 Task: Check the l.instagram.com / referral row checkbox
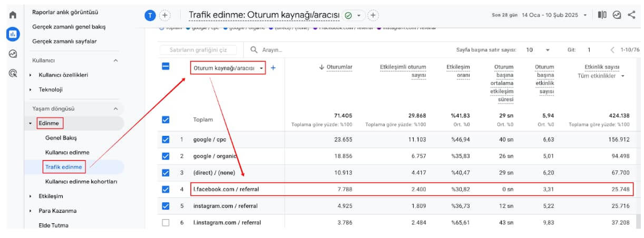click(x=165, y=222)
